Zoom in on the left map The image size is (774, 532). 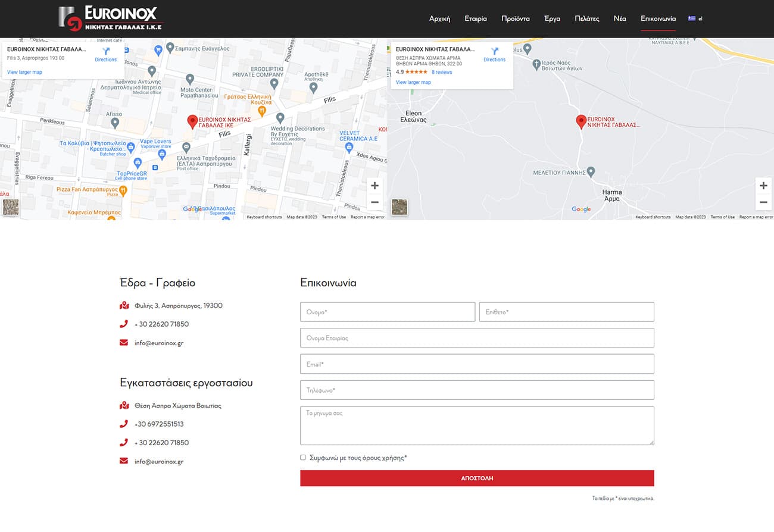click(x=374, y=186)
